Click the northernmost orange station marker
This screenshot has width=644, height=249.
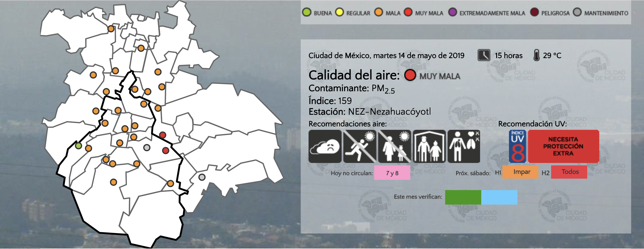pos(111,29)
